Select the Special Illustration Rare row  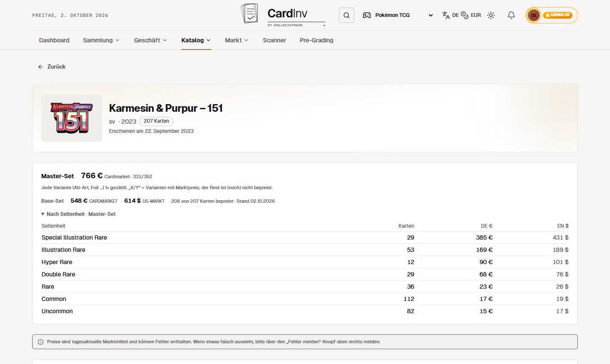click(305, 237)
